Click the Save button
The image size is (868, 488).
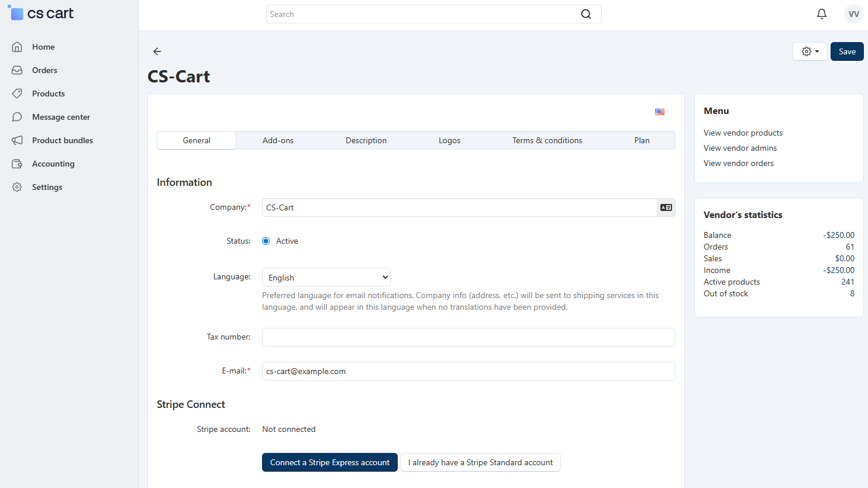click(x=847, y=51)
